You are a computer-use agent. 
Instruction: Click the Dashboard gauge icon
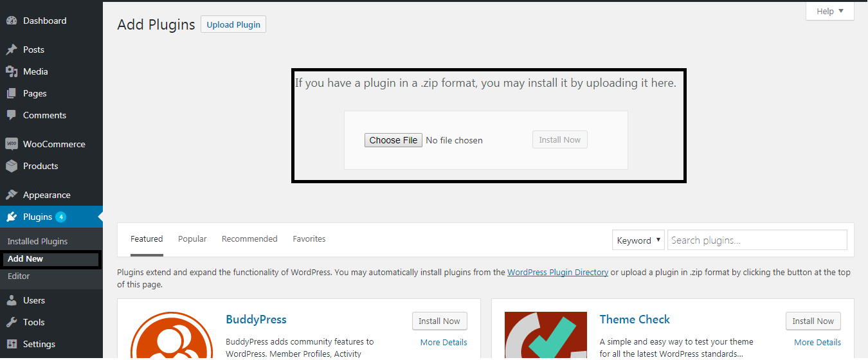[x=12, y=21]
